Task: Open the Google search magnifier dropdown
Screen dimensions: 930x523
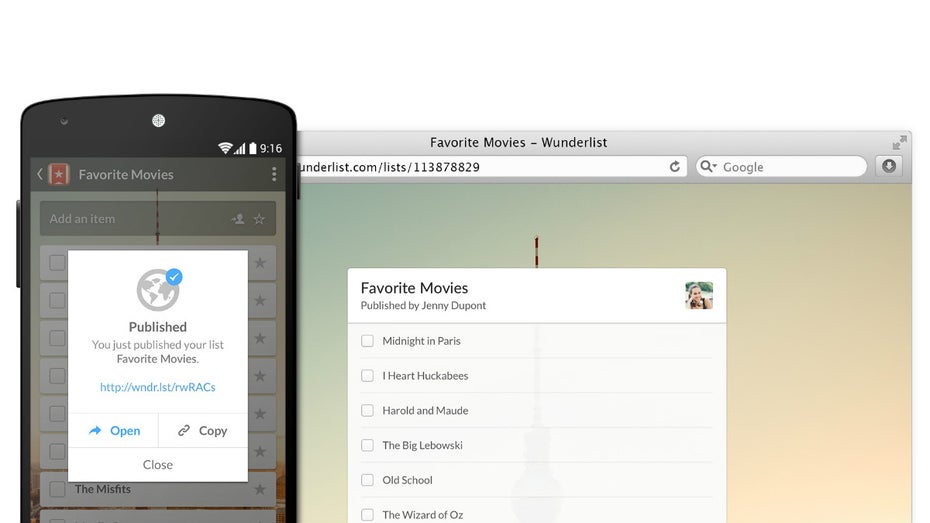Action: point(708,167)
